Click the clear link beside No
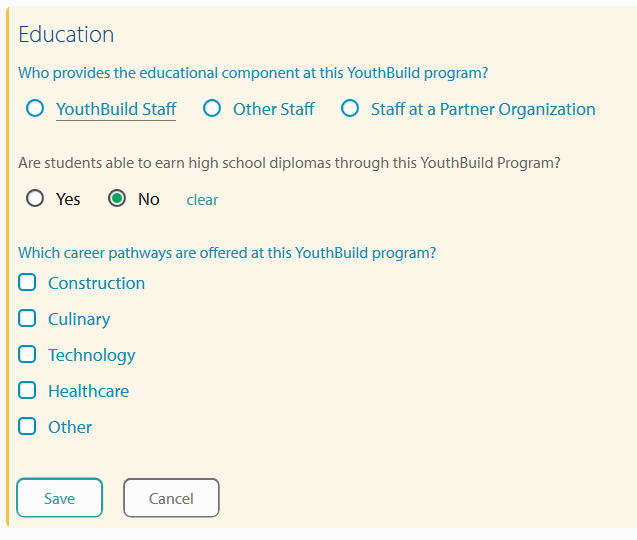Screen dimensions: 637x540 (x=202, y=200)
